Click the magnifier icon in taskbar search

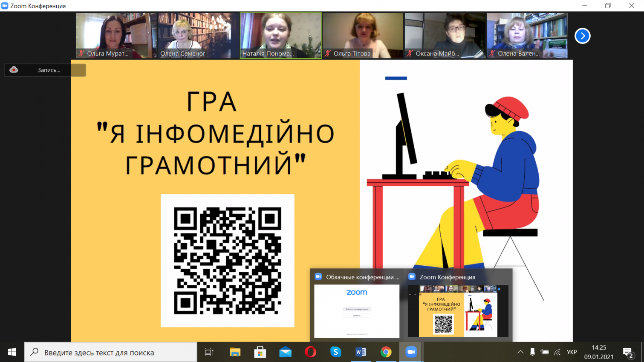35,352
